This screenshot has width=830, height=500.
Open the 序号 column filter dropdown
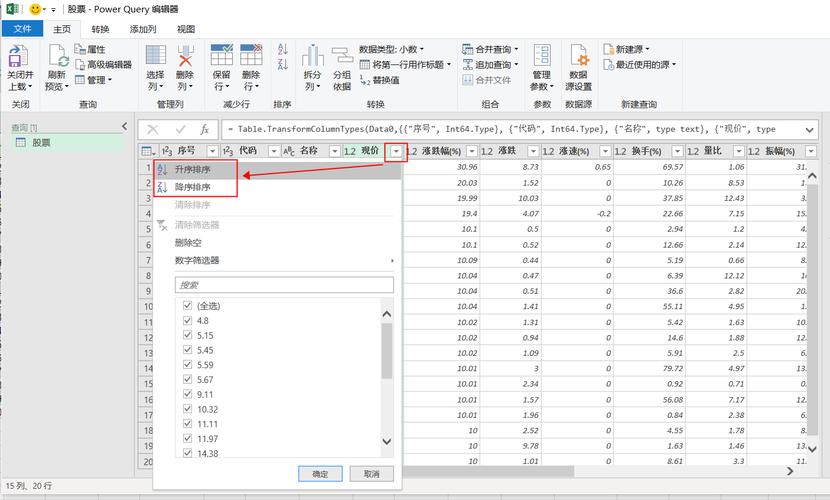(x=212, y=151)
